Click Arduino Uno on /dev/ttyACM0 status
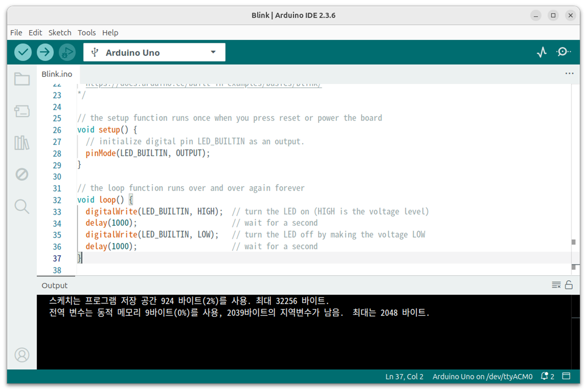This screenshot has height=392, width=587. pos(483,376)
